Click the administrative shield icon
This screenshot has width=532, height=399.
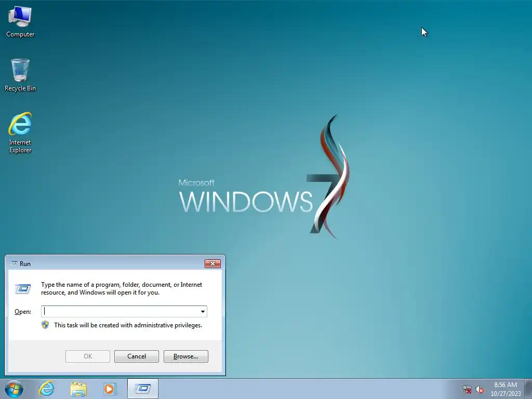pos(45,325)
